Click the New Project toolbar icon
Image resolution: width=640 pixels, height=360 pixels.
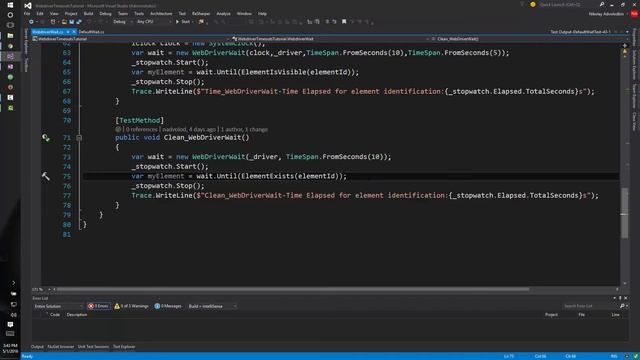pos(53,22)
